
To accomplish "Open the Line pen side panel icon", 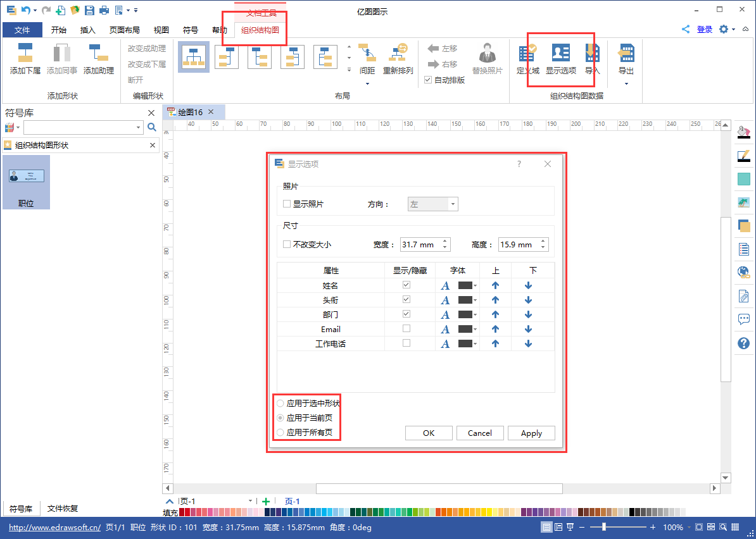I will 744,156.
